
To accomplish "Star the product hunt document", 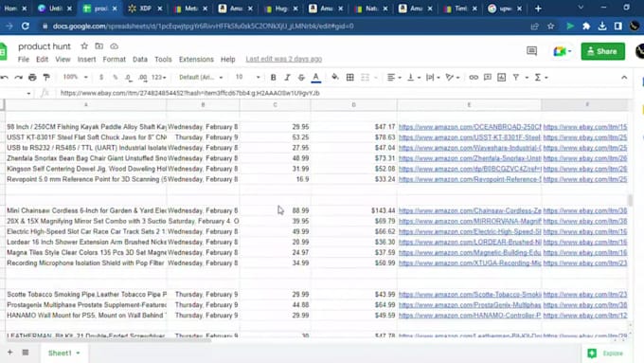I will point(84,46).
